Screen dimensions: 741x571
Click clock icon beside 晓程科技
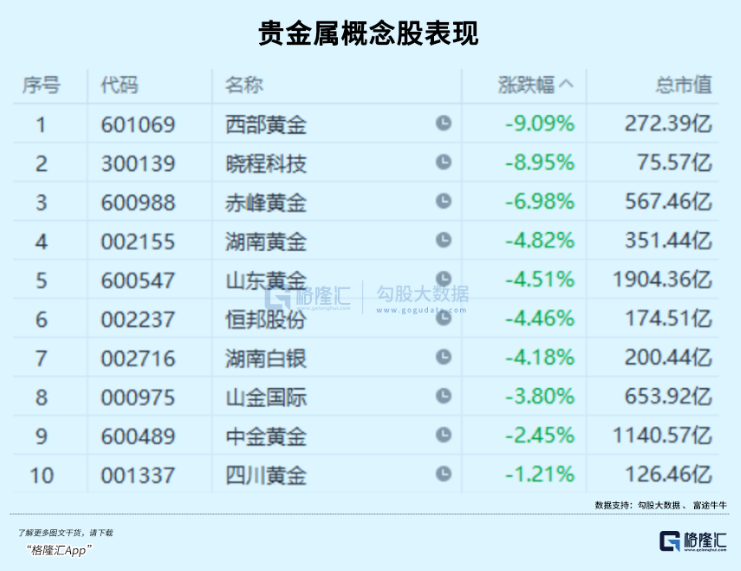click(x=443, y=163)
